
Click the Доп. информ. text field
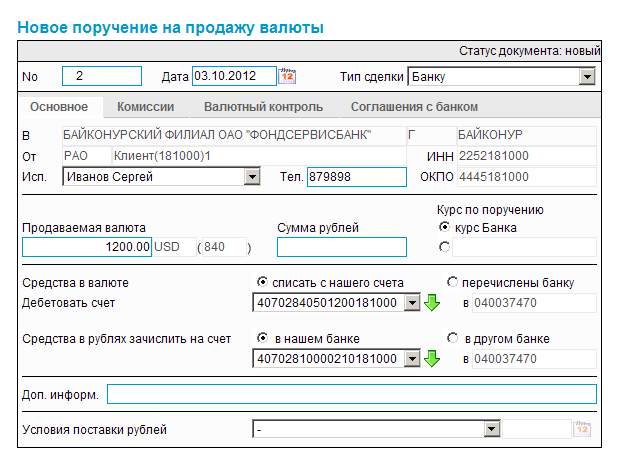pos(352,394)
